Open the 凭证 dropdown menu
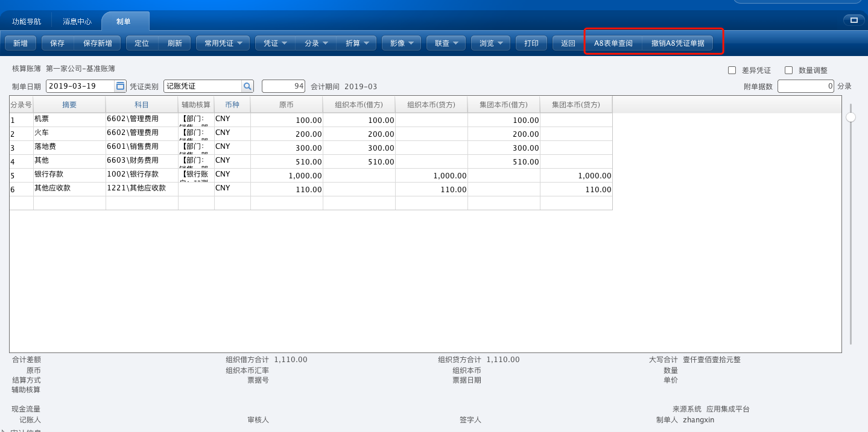The width and height of the screenshot is (868, 432). [275, 43]
